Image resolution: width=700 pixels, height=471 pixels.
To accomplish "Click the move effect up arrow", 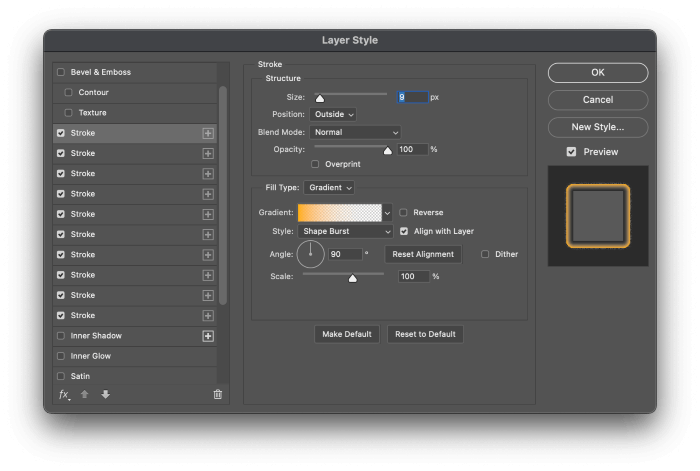I will (85, 395).
